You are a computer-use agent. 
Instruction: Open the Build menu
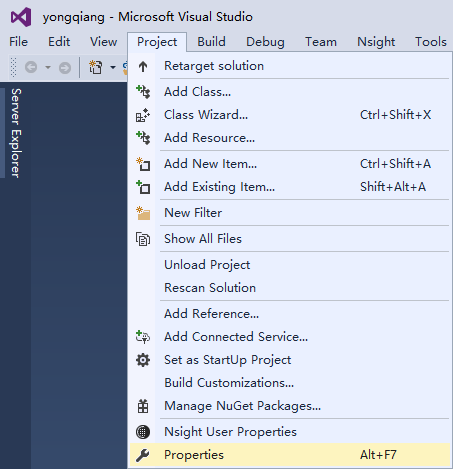pos(211,42)
